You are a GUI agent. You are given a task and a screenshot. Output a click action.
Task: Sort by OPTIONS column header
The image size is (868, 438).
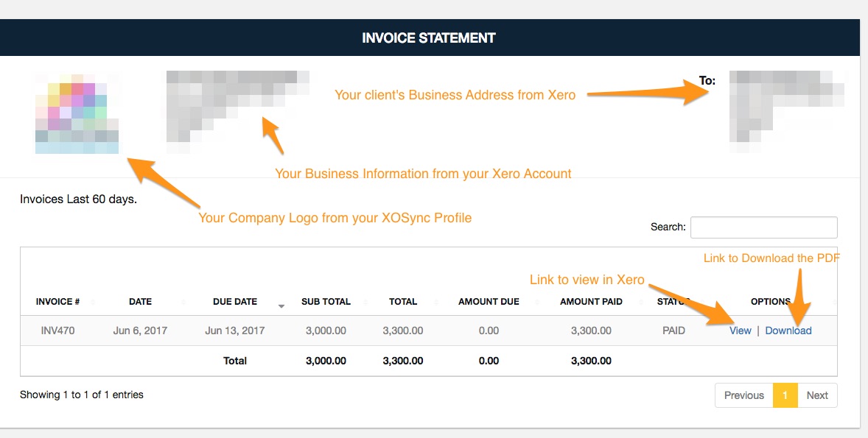point(770,302)
